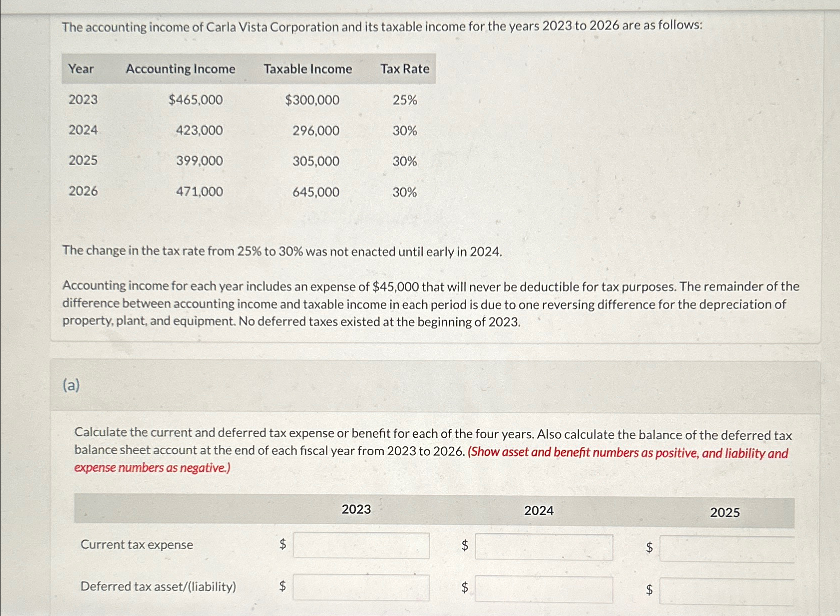Click the 2024 column header
This screenshot has height=616, width=840.
[538, 510]
